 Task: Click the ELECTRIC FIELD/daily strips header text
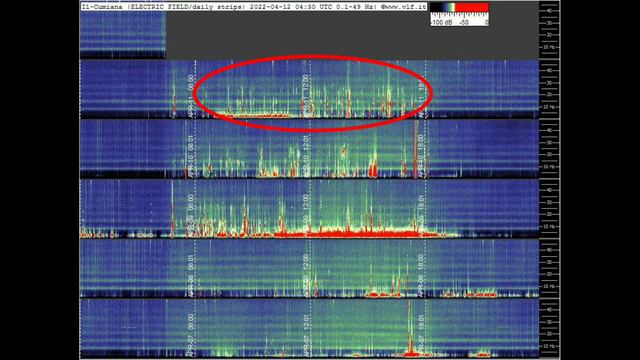coord(186,7)
